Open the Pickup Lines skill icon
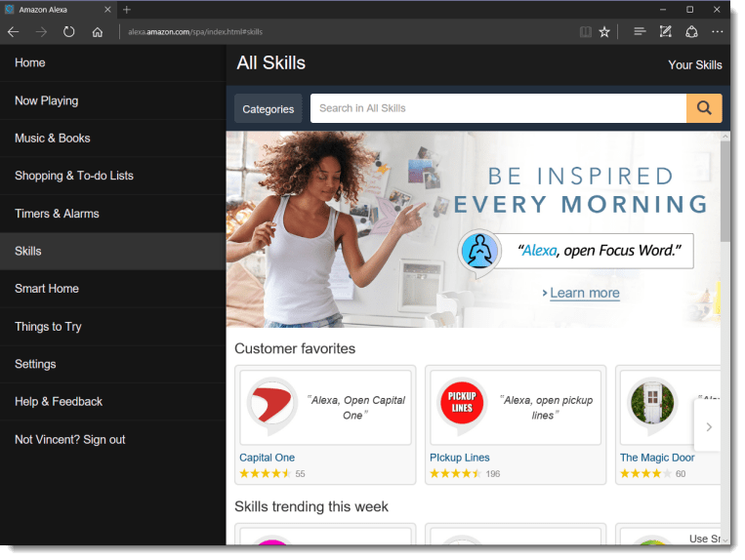745x560 pixels. 462,407
